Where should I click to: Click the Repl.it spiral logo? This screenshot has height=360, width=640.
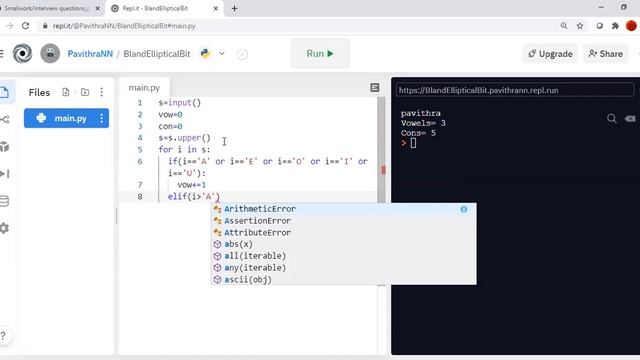tap(22, 53)
